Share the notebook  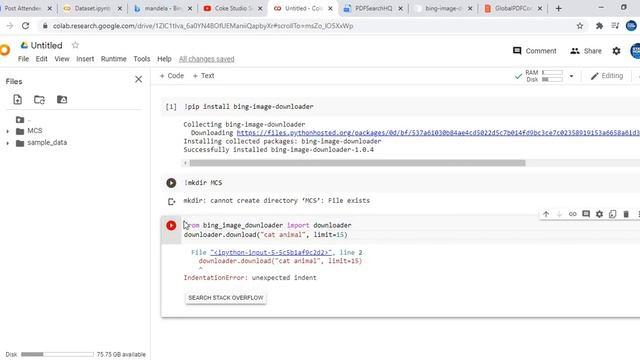586,51
